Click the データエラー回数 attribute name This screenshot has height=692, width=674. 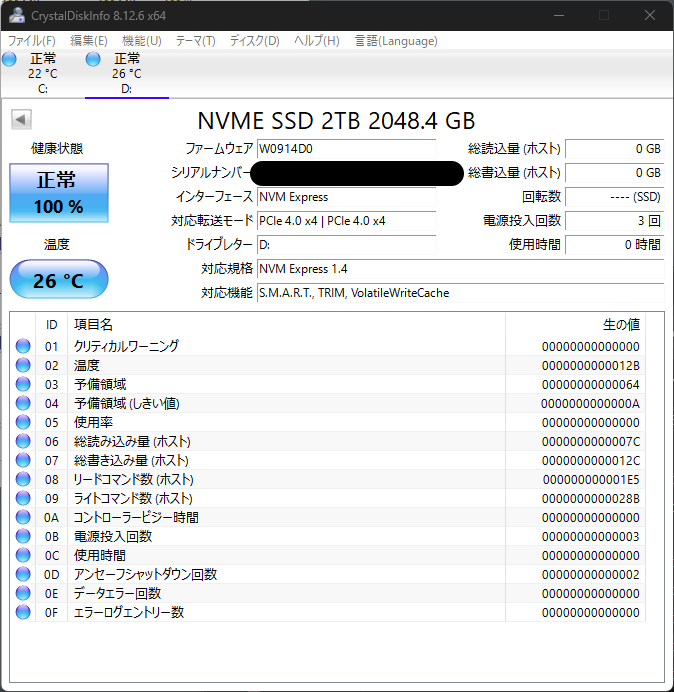coord(117,593)
